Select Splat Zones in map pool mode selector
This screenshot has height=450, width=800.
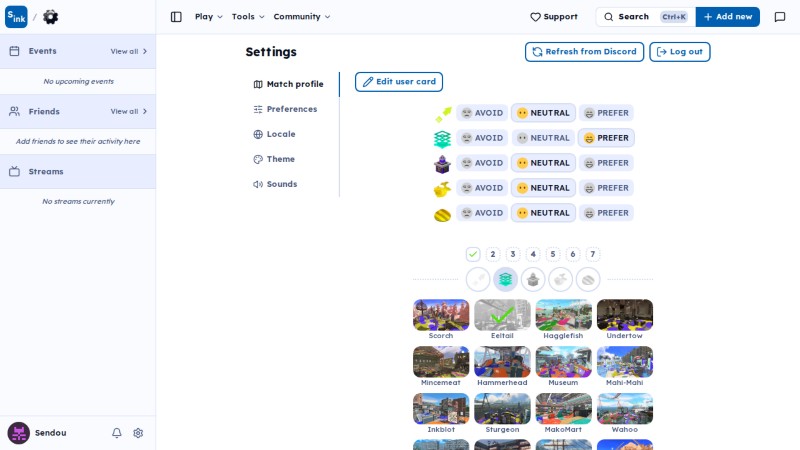point(506,280)
